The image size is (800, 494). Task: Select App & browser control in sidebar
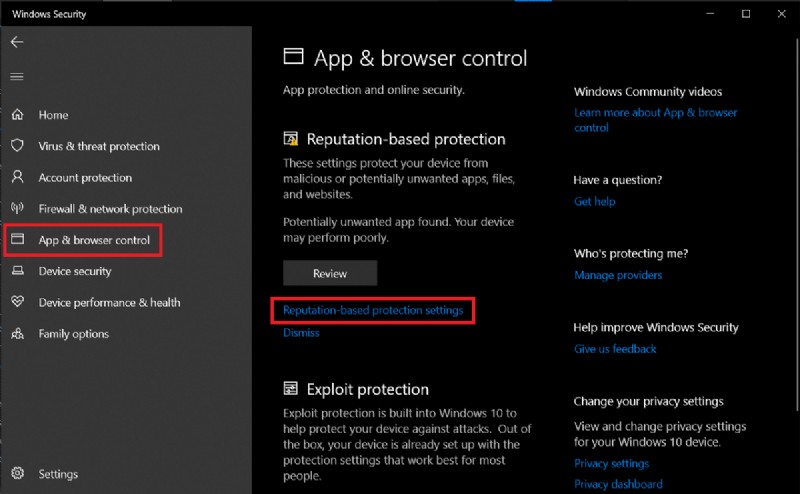pos(94,240)
